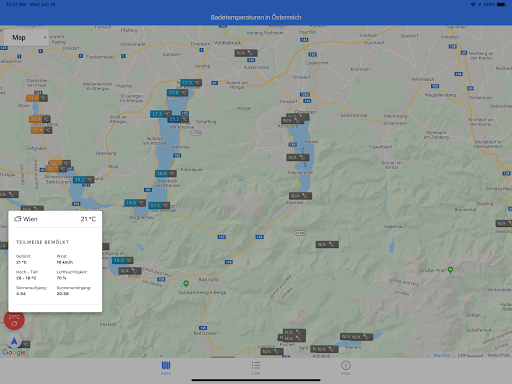Screen dimensions: 512x384
Task: Select the 15.2 °C lake marker
Action: tap(178, 119)
